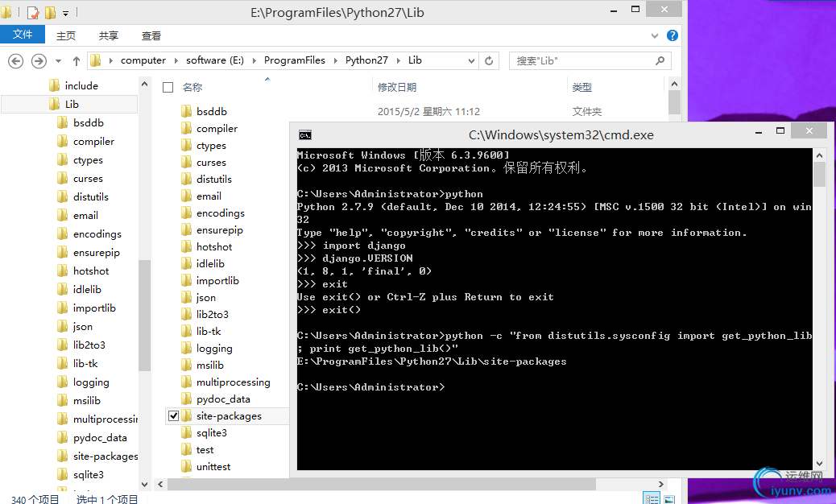The width and height of the screenshot is (836, 504).
Task: Click the email folder icon in file list
Action: pos(186,196)
